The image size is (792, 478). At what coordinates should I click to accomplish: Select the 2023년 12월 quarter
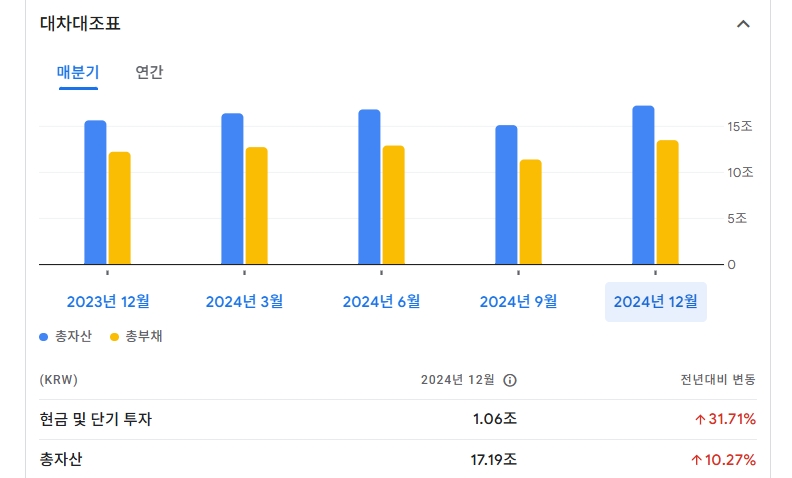click(x=108, y=302)
